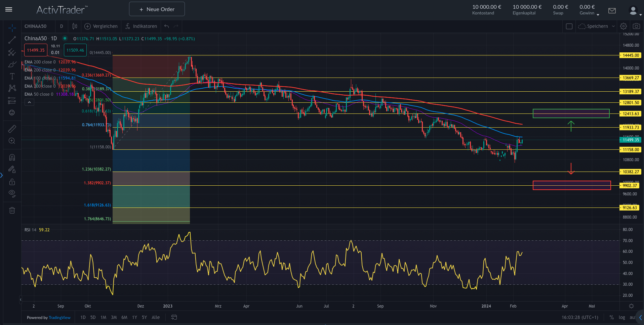Select the trend line drawing tool

[12, 40]
